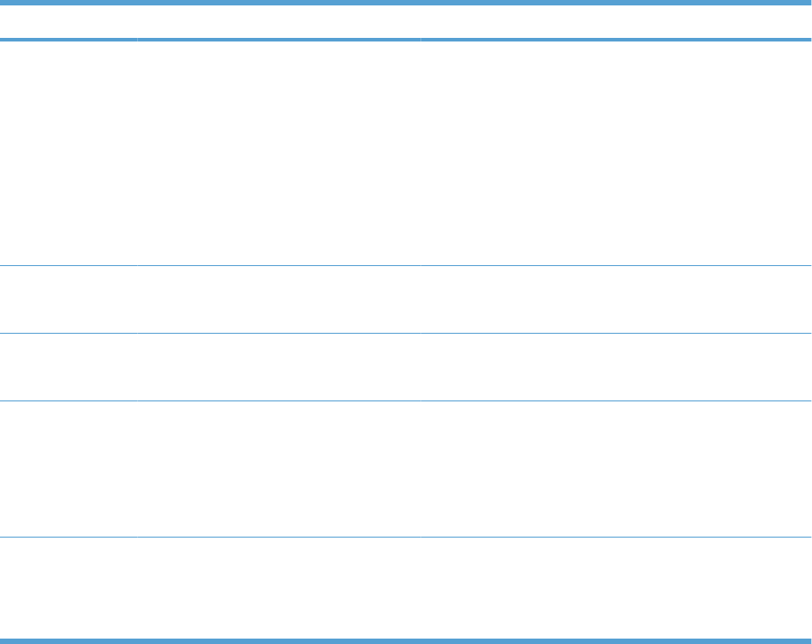Click the third-row cell in the narrow column
This screenshot has width=812, height=644.
click(69, 367)
